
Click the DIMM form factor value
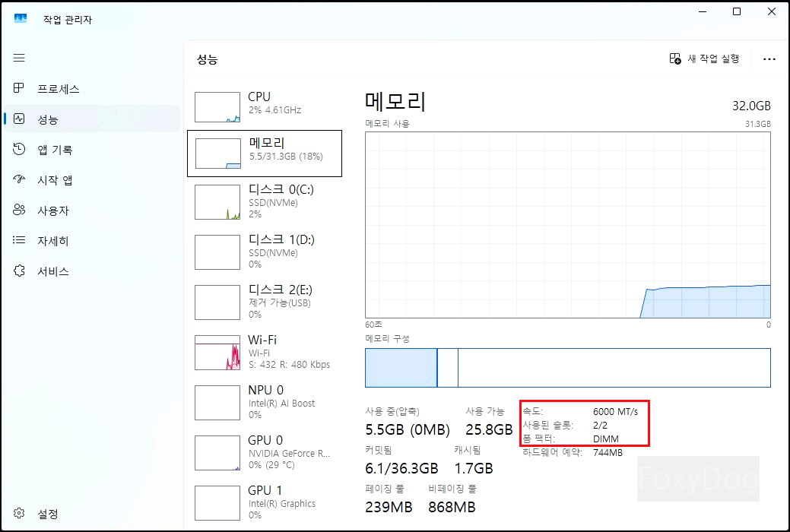(605, 439)
